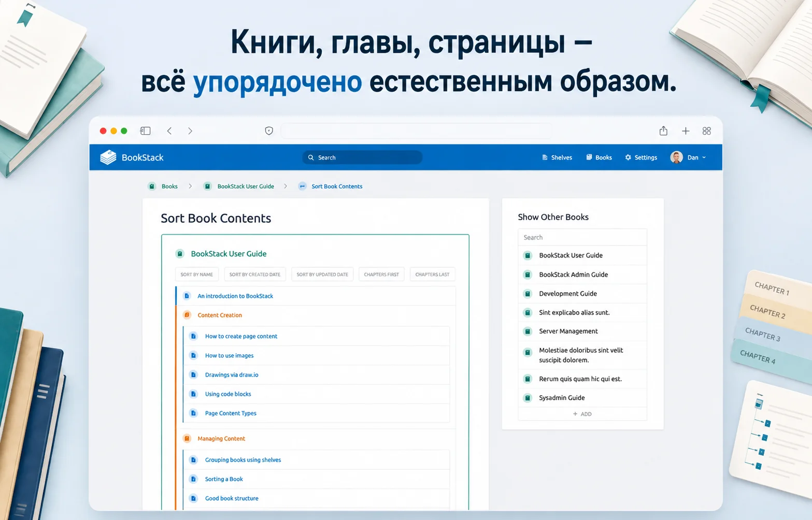
Task: Select the Managing Content chapter row
Action: coord(316,439)
